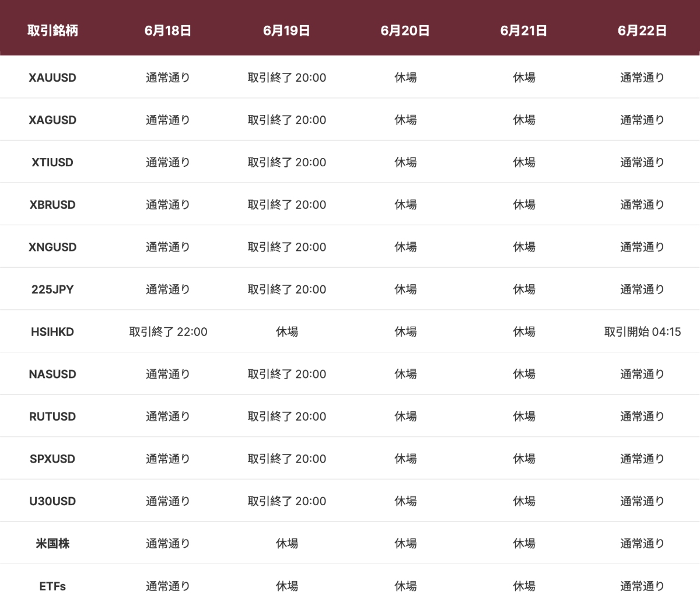Image resolution: width=700 pixels, height=605 pixels.
Task: Click 米国株 通常通り on 6月22日
Action: (x=642, y=544)
